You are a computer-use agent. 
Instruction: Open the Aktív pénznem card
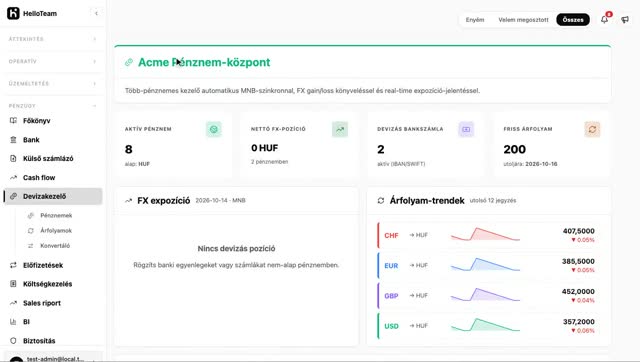173,145
